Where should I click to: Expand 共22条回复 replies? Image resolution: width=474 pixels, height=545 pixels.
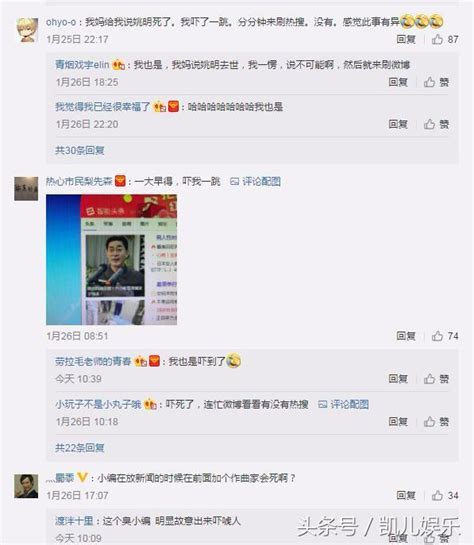click(x=80, y=448)
